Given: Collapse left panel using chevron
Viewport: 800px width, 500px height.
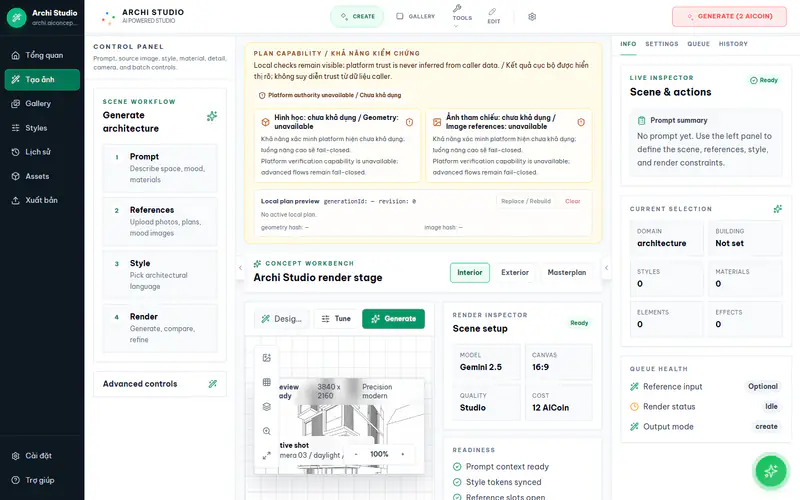Looking at the screenshot, I should pyautogui.click(x=240, y=268).
